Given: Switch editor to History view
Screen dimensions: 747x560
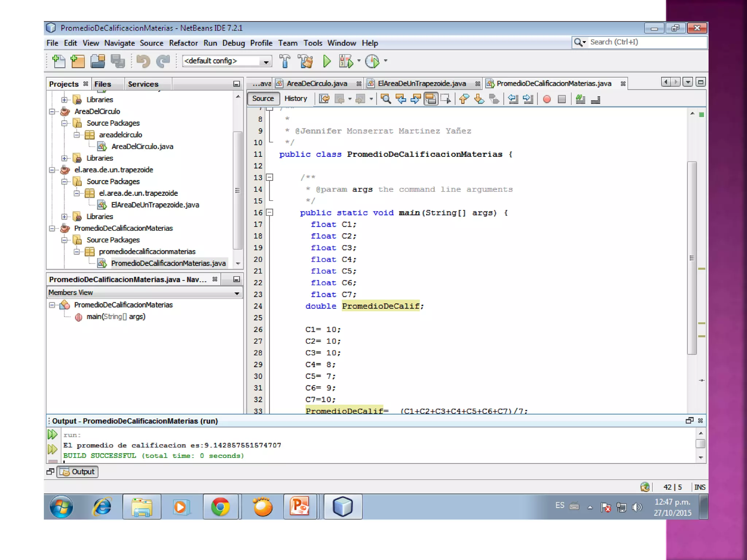Looking at the screenshot, I should [x=295, y=98].
